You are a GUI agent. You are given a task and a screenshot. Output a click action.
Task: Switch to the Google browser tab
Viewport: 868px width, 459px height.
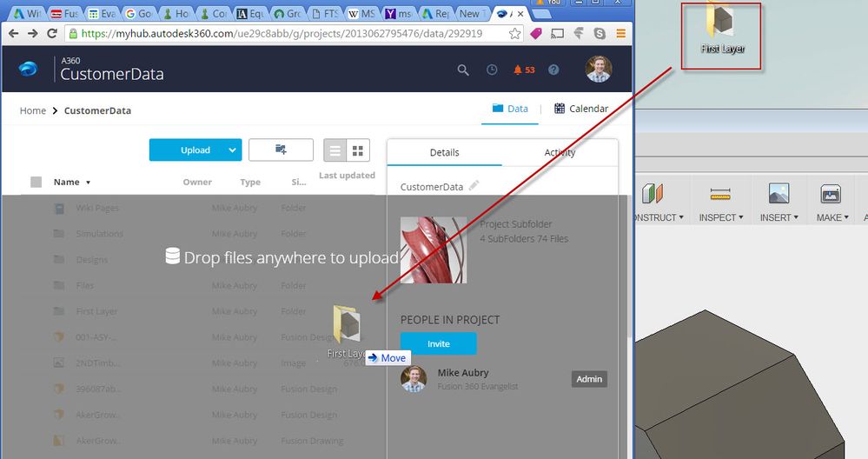[x=138, y=13]
